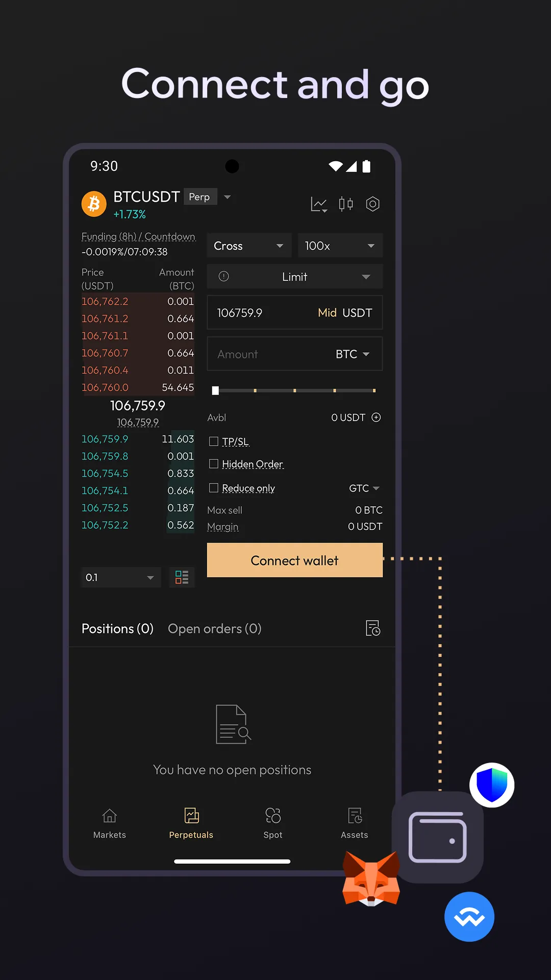The height and width of the screenshot is (980, 551).
Task: Click the underlined mark price 106,759.9
Action: pyautogui.click(x=138, y=422)
